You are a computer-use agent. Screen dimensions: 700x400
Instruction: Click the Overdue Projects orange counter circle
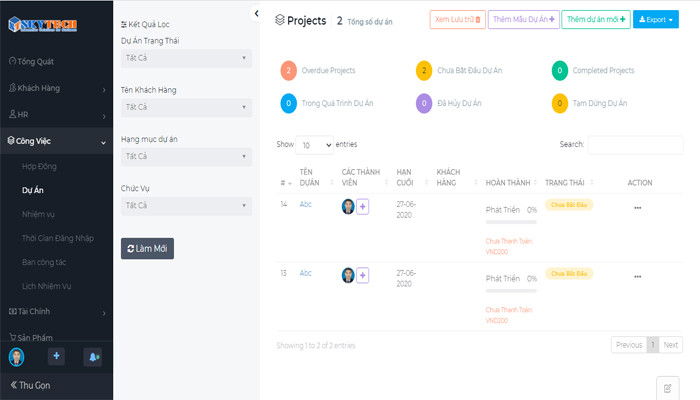pyautogui.click(x=288, y=71)
